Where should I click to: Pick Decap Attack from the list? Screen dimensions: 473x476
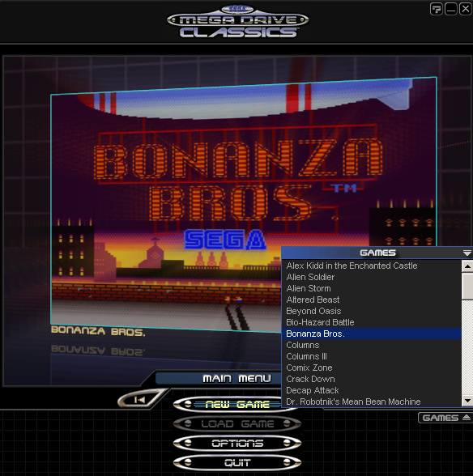(x=372, y=390)
